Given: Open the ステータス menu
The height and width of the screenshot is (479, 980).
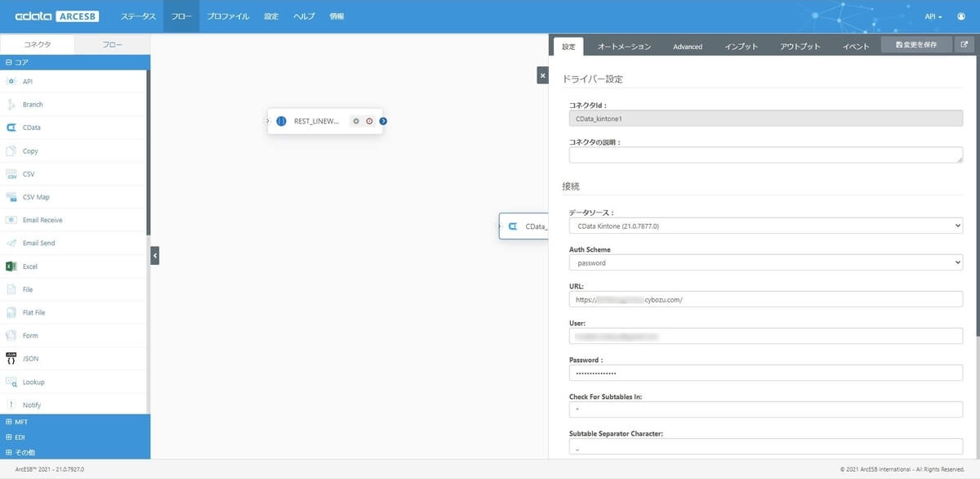Looking at the screenshot, I should click(x=138, y=16).
